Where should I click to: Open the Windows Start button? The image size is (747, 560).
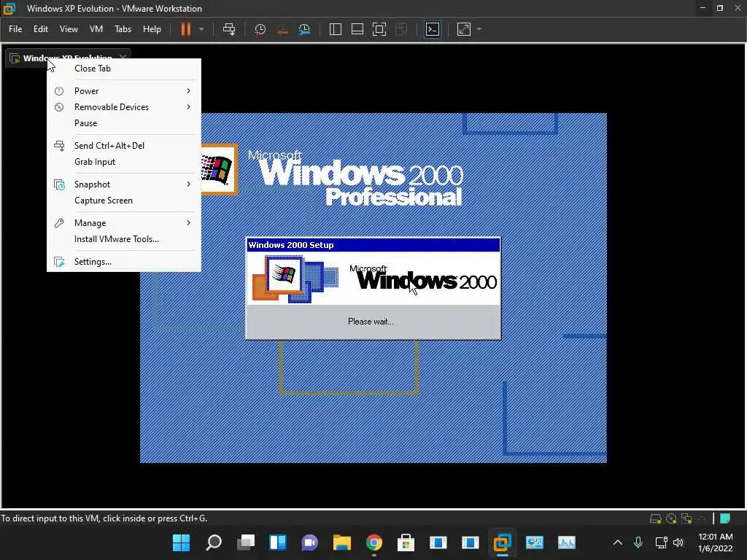click(181, 542)
